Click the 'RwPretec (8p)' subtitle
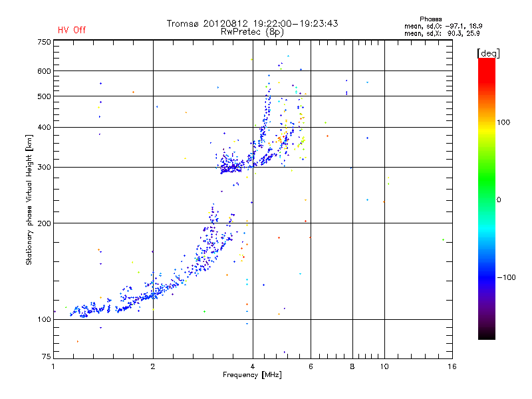Screen dimensions: 532x399 point(252,32)
